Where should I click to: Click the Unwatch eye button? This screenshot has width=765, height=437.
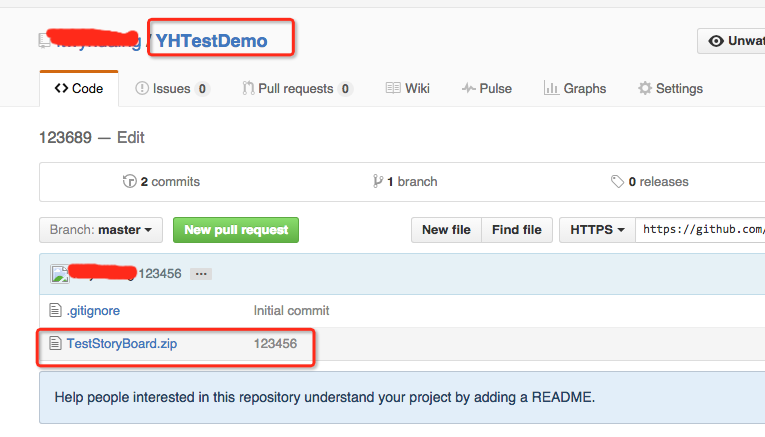tap(731, 41)
